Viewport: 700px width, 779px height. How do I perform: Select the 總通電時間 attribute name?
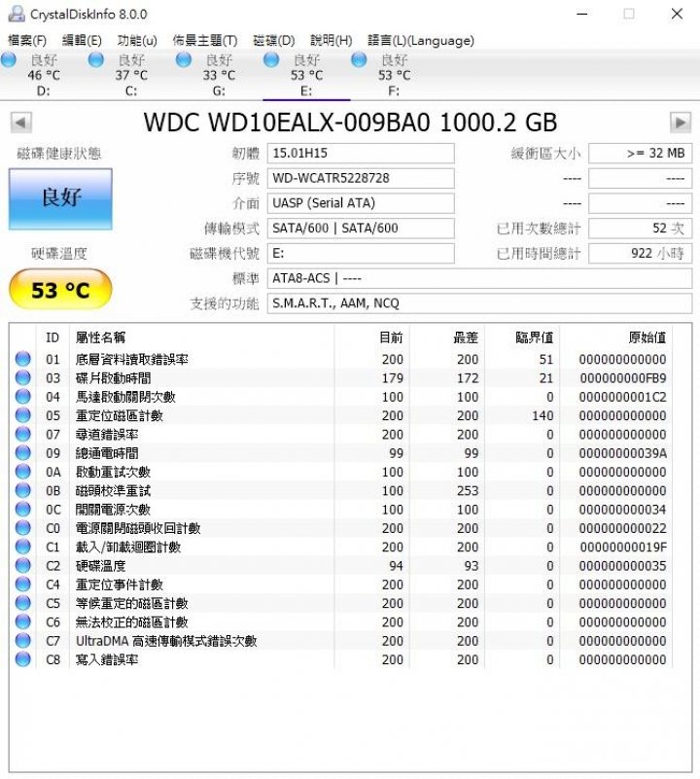pyautogui.click(x=107, y=453)
